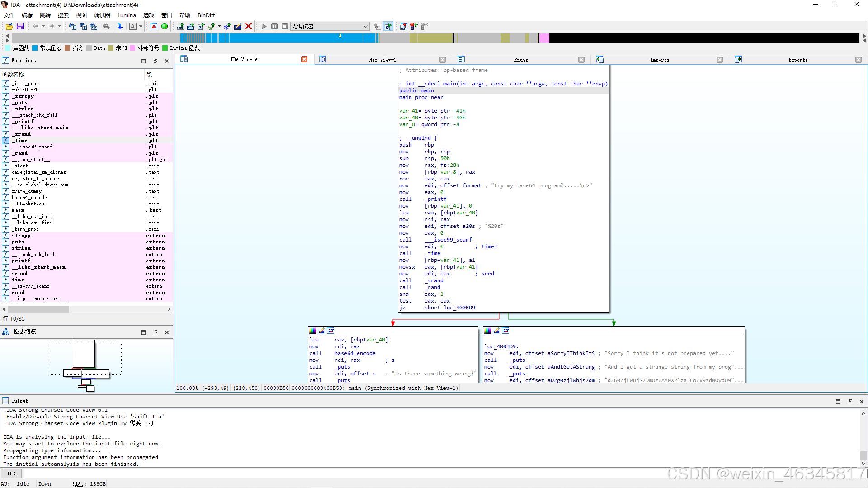The image size is (868, 488).
Task: Pause the process using the pause icon
Action: (274, 26)
